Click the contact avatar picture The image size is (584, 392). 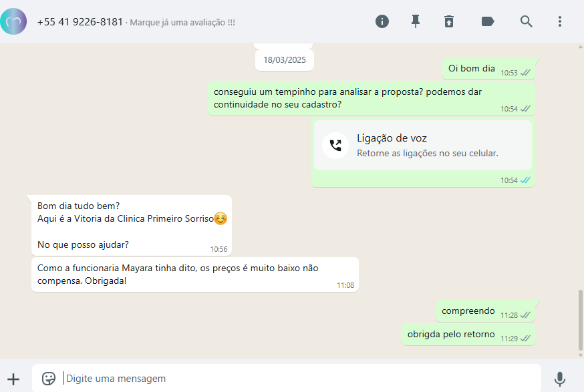[x=13, y=21]
